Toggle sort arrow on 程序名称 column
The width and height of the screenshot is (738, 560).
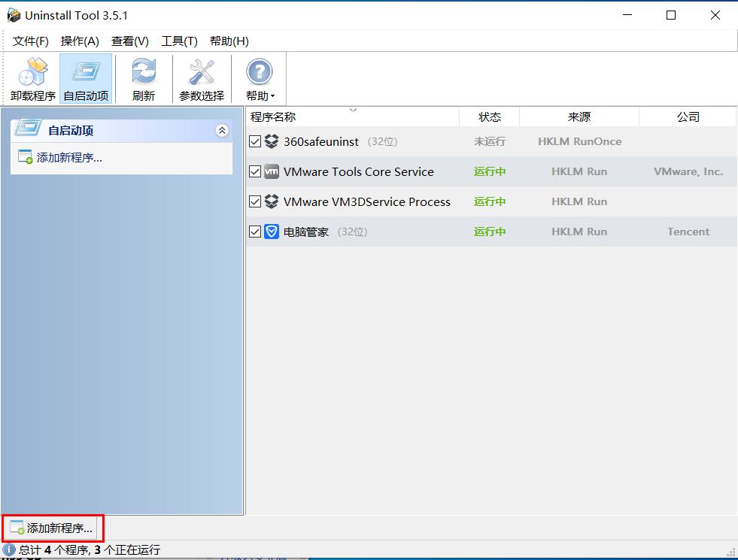coord(353,110)
